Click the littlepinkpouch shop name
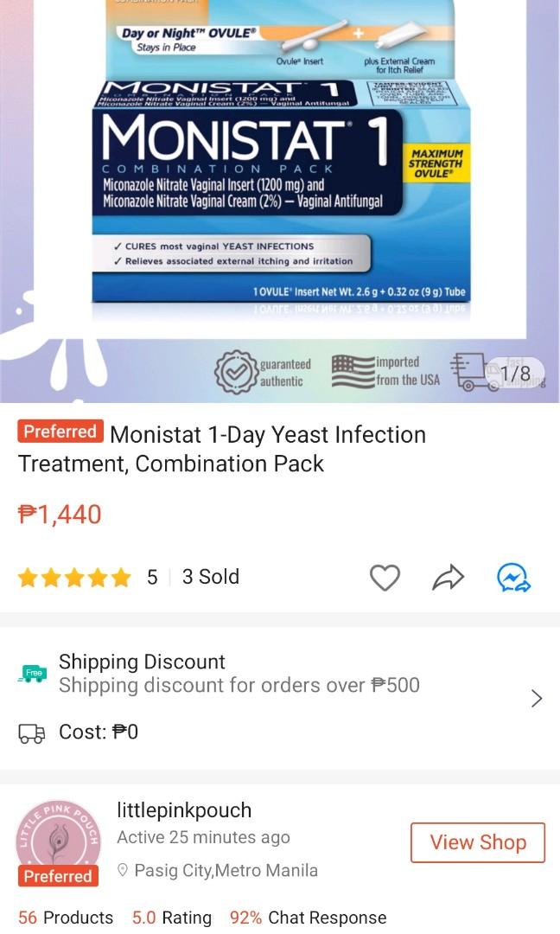The width and height of the screenshot is (560, 934). pos(184,810)
